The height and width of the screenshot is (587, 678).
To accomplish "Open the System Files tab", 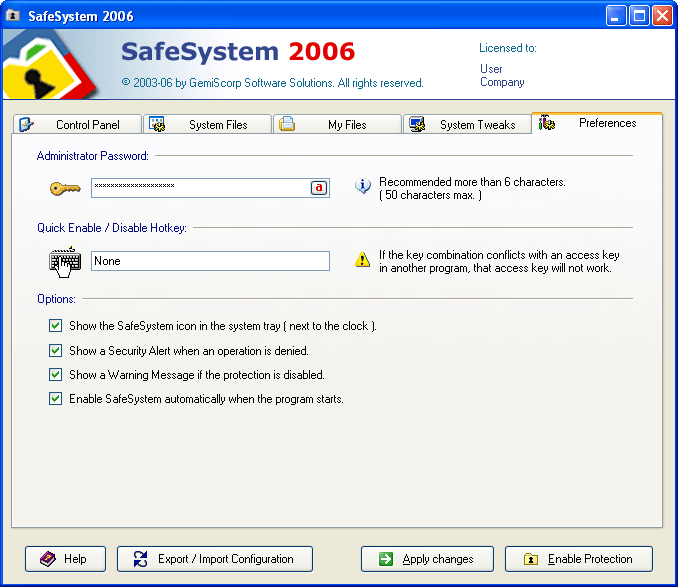I will [x=208, y=124].
